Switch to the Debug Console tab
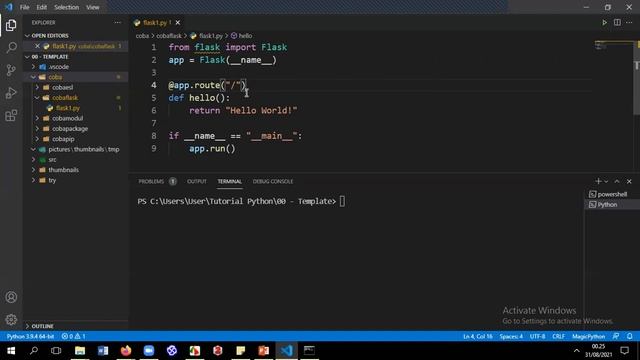Viewport: 640px width, 360px height. pyautogui.click(x=273, y=181)
